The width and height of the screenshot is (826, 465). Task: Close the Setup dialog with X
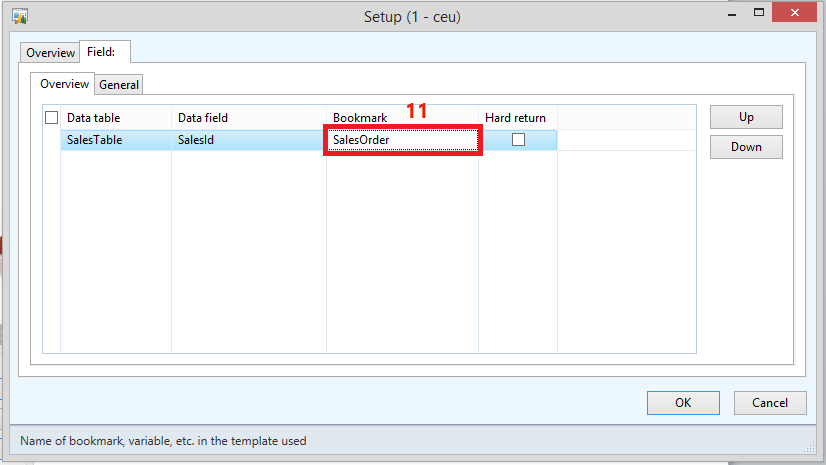[x=794, y=12]
